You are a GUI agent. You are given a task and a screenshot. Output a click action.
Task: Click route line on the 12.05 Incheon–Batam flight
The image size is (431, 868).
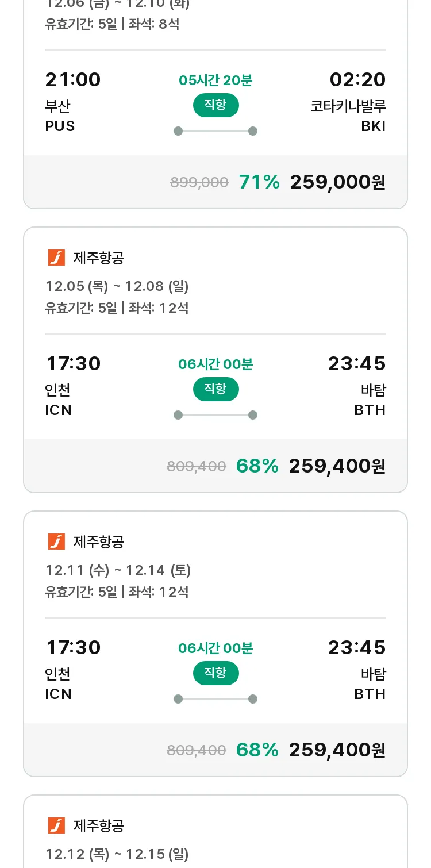215,415
